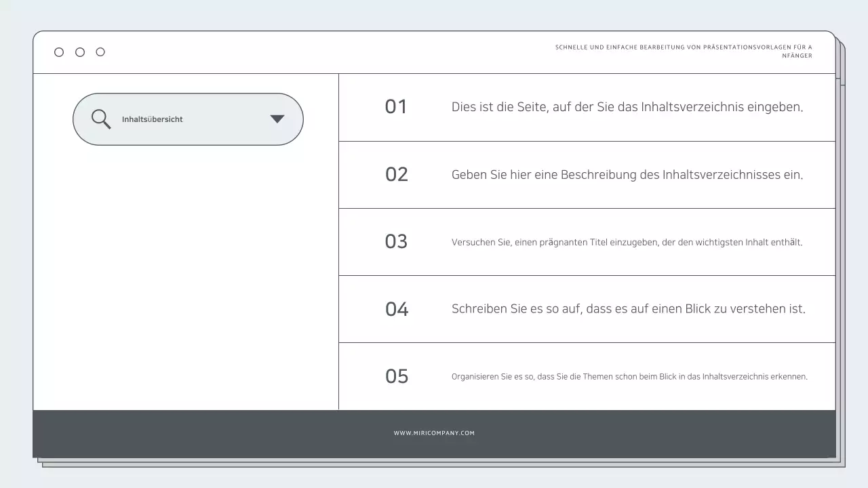The height and width of the screenshot is (488, 868).
Task: Select the rightmost circle above the sidebar
Action: click(x=100, y=52)
